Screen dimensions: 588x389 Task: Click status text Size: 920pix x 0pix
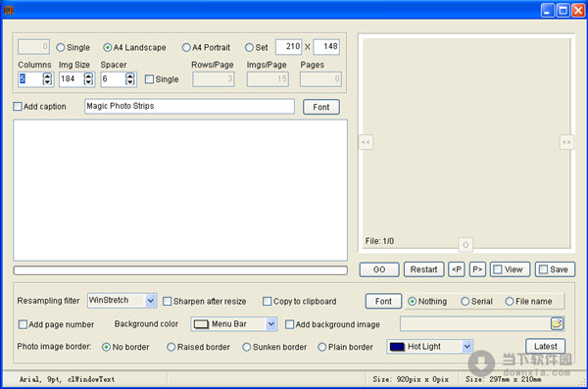pyautogui.click(x=411, y=379)
